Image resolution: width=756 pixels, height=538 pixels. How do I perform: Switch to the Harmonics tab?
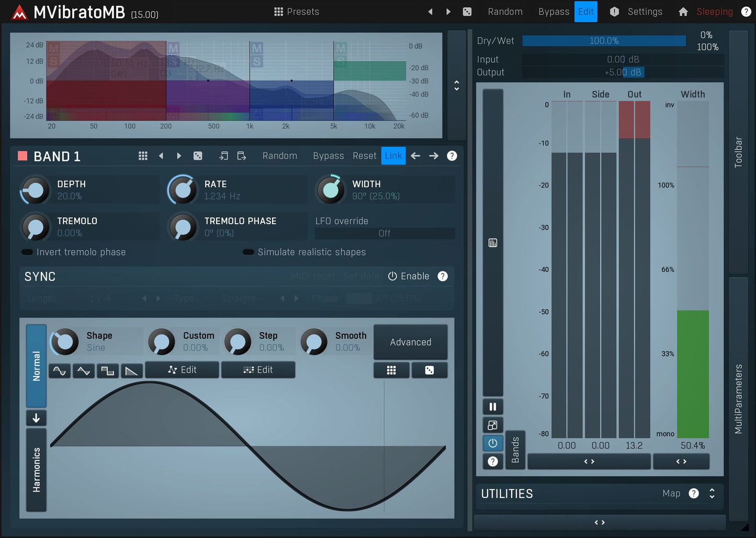pos(36,470)
